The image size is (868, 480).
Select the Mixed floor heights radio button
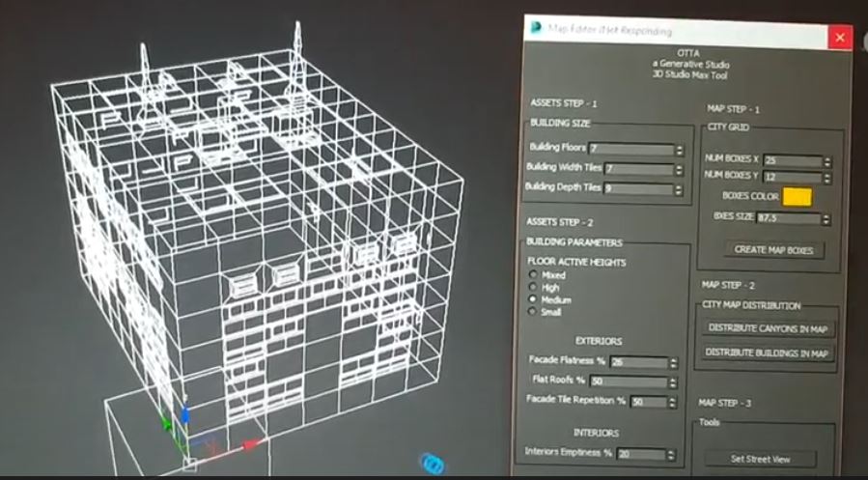point(533,274)
